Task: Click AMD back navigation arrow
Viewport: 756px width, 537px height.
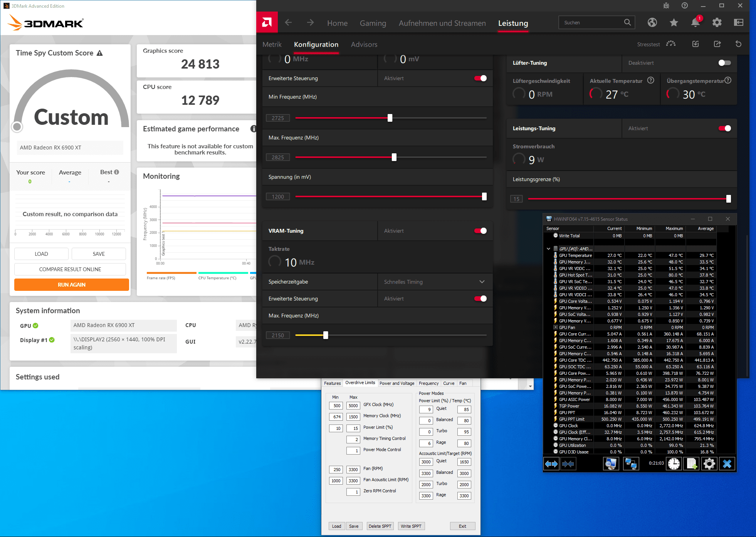Action: [x=288, y=23]
